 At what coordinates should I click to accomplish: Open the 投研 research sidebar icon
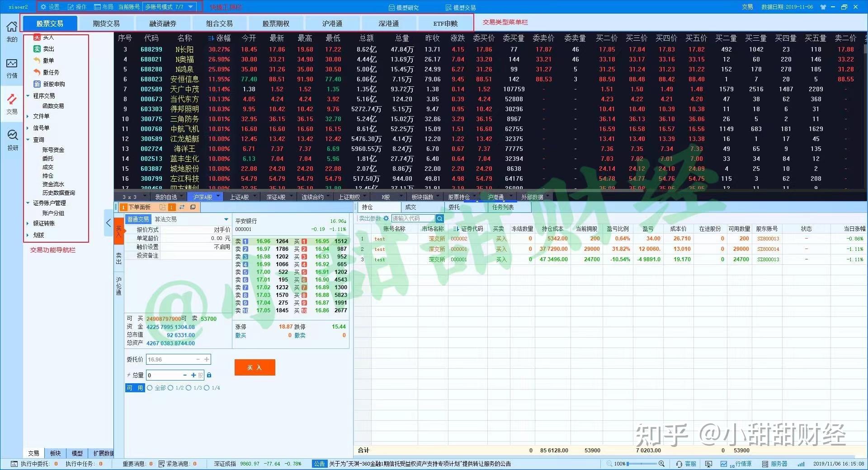coord(12,135)
